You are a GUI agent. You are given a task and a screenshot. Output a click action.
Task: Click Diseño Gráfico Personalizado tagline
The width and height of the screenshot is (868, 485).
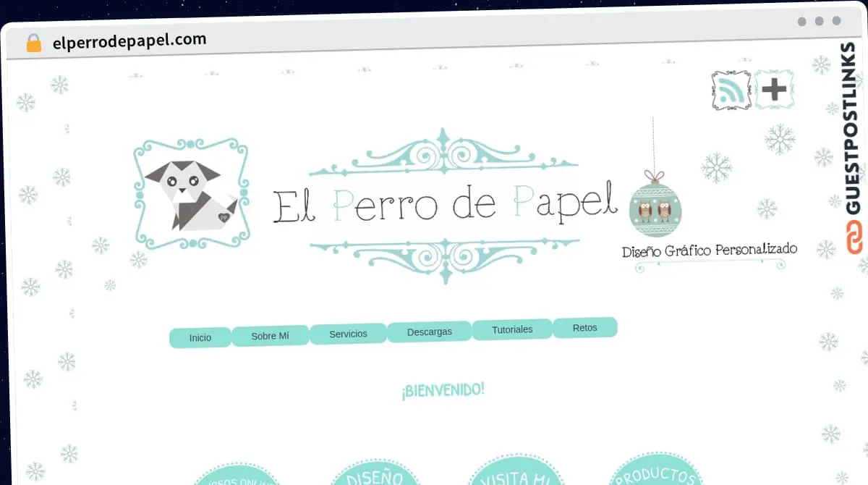pyautogui.click(x=710, y=250)
